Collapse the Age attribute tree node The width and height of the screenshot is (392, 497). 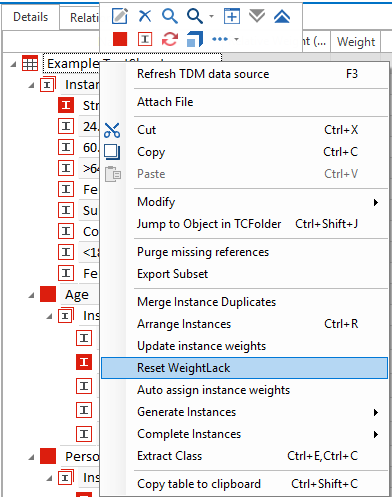click(x=31, y=295)
